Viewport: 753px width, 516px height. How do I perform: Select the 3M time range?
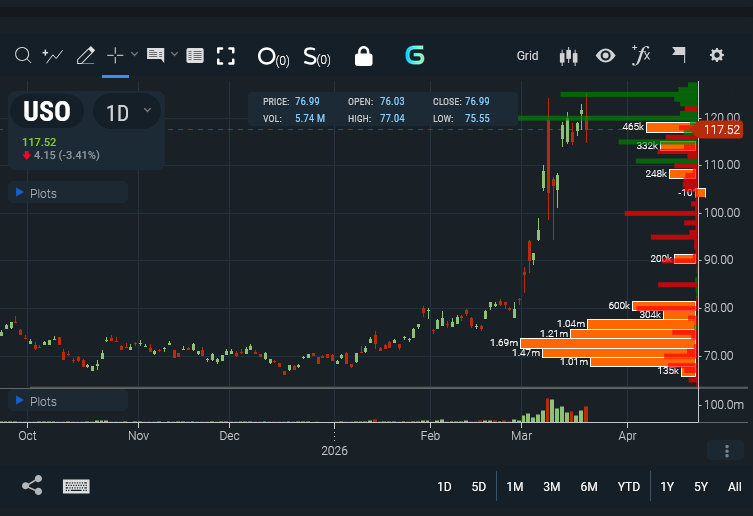pyautogui.click(x=552, y=487)
